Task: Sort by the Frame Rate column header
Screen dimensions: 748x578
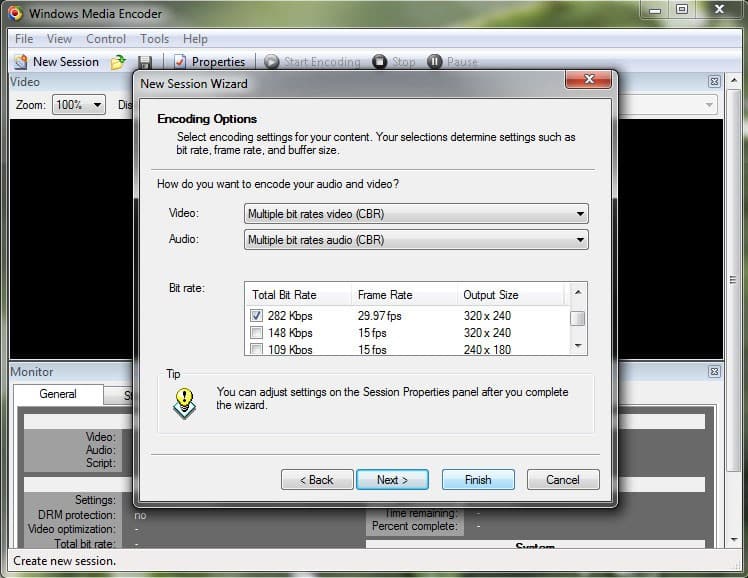Action: pyautogui.click(x=405, y=295)
